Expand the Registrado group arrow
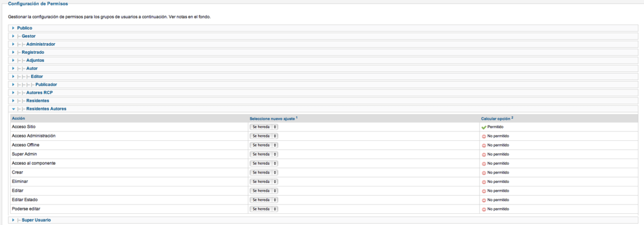Screen dimensions: 644x225 click(x=13, y=53)
